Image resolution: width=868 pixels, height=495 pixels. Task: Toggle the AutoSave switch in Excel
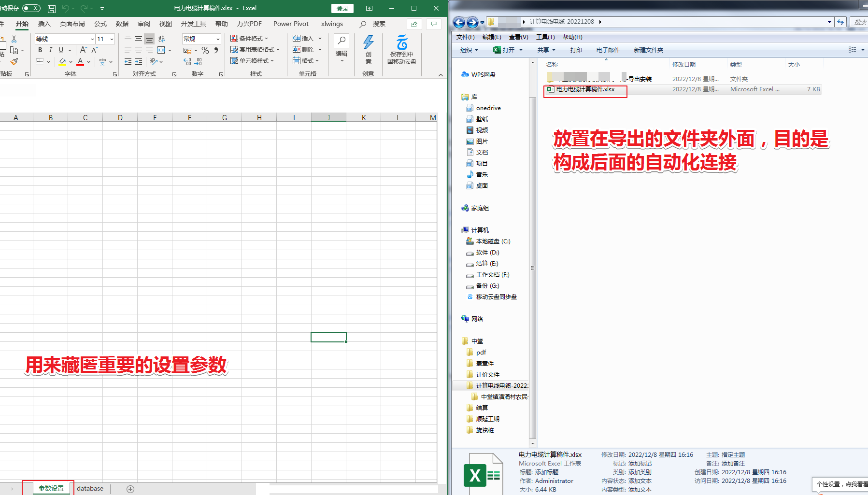coord(31,8)
